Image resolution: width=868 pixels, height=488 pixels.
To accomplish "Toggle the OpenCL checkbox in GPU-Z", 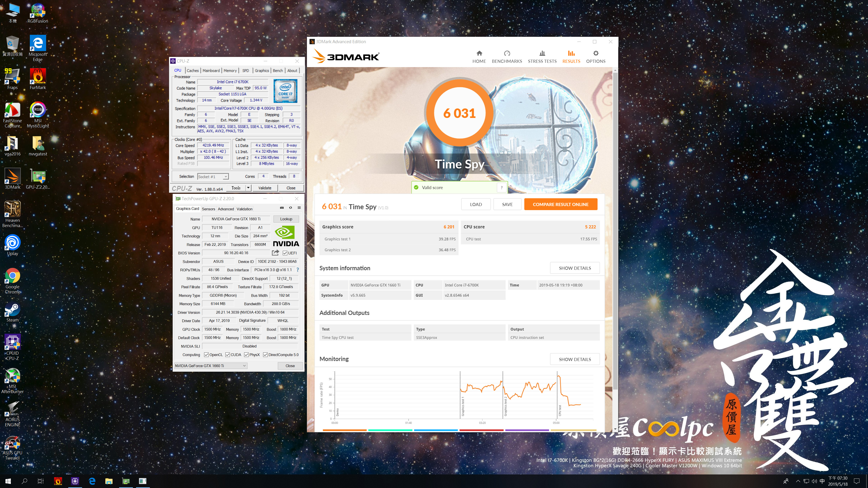I will pos(207,355).
